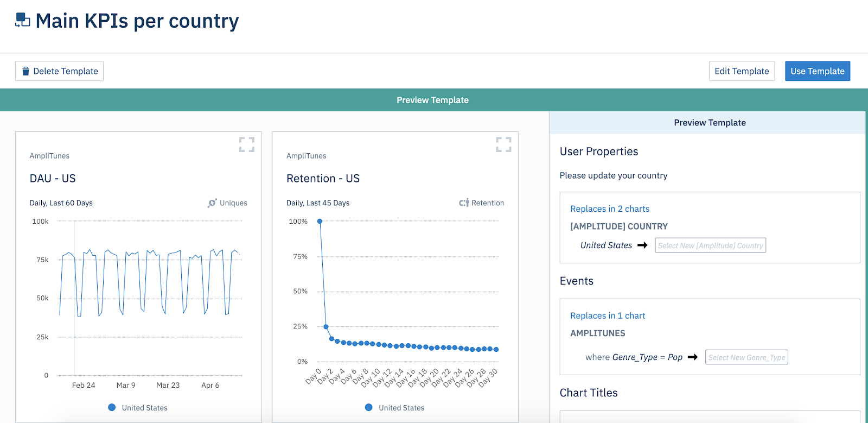Click the Feb 24 x-axis label
868x423 pixels.
pos(84,386)
